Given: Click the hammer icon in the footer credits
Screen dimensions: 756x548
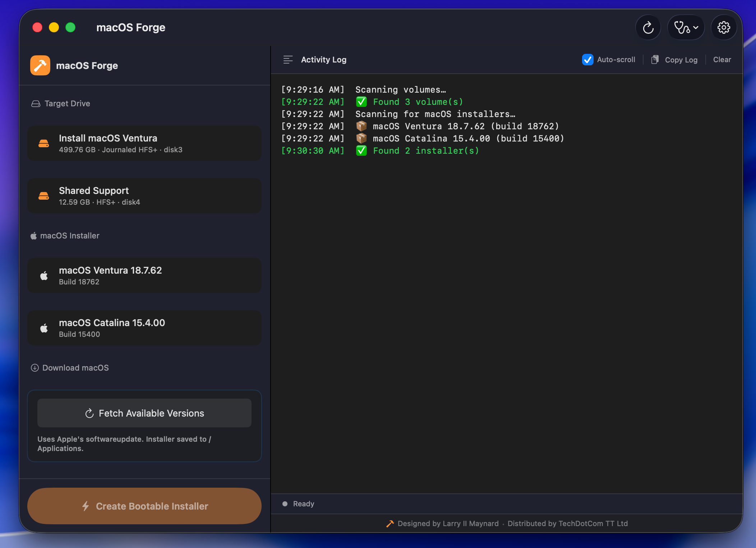Looking at the screenshot, I should (x=390, y=524).
